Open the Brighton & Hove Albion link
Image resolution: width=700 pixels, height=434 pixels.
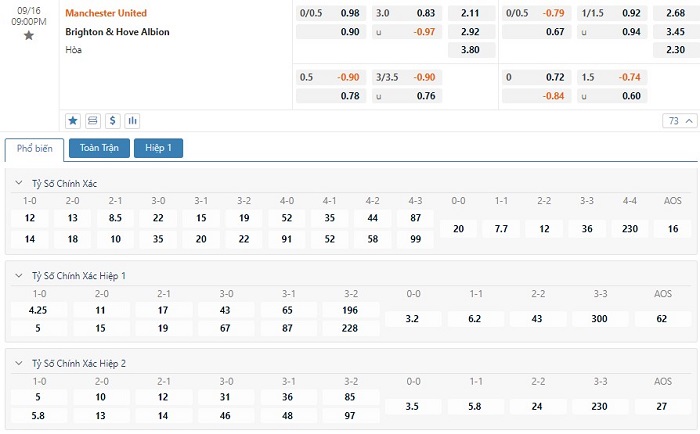coord(117,31)
